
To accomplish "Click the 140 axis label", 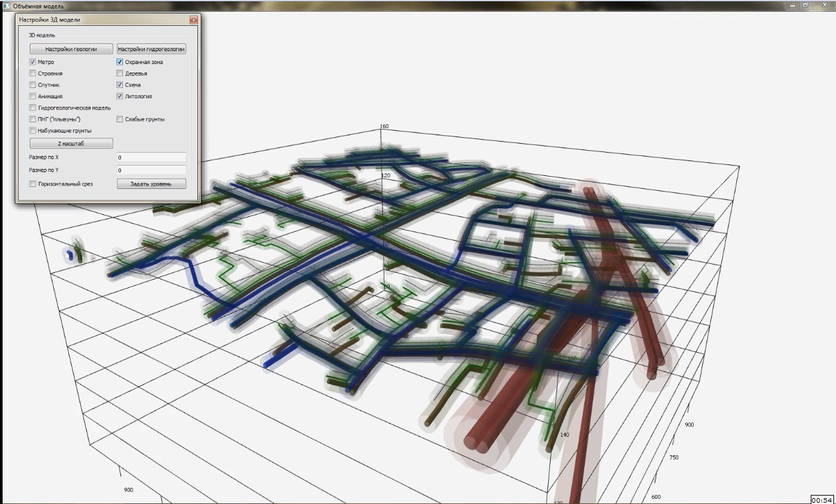I will (x=565, y=435).
